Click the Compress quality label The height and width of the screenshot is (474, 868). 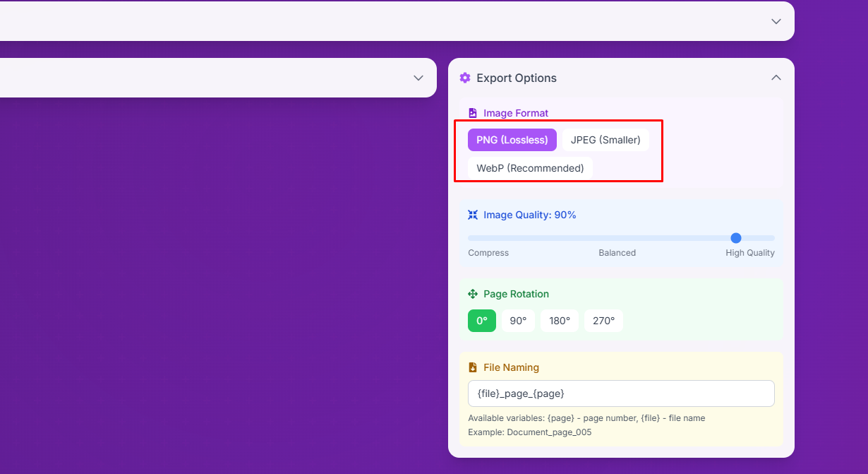click(x=488, y=253)
